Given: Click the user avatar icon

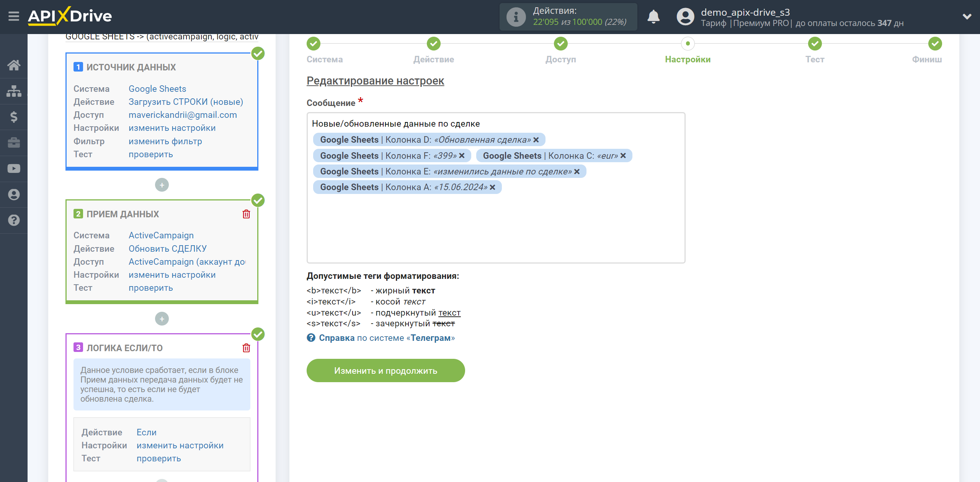Looking at the screenshot, I should [x=685, y=17].
